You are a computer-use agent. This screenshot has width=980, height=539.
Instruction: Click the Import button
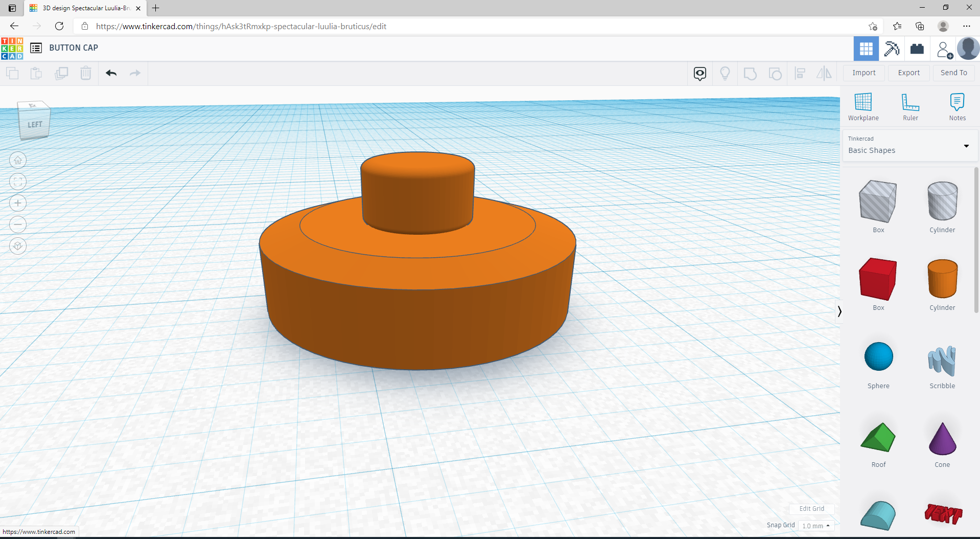pos(864,73)
